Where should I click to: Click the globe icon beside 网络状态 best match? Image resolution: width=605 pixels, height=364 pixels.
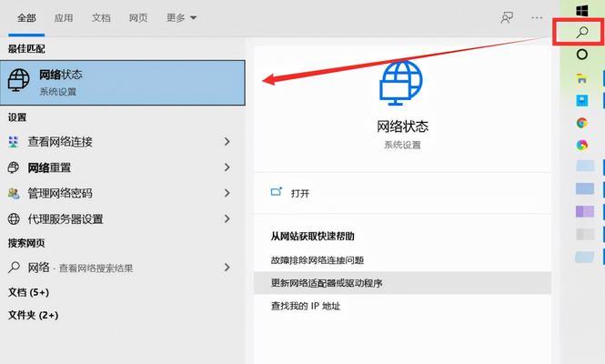(18, 80)
